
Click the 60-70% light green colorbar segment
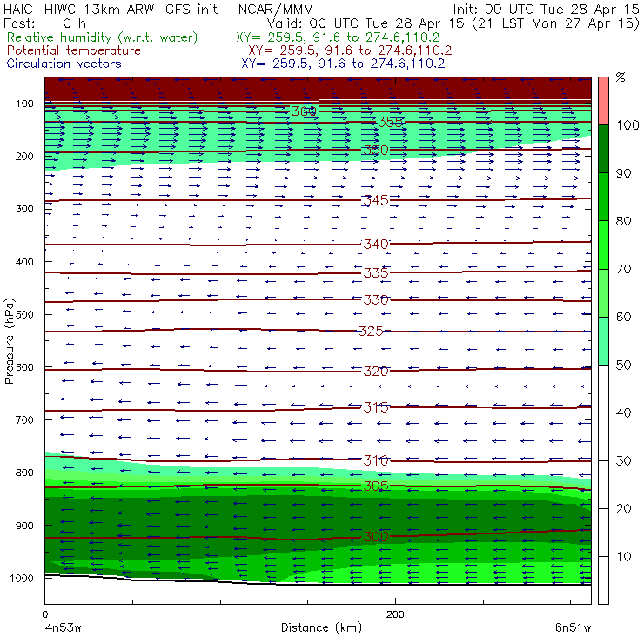603,292
